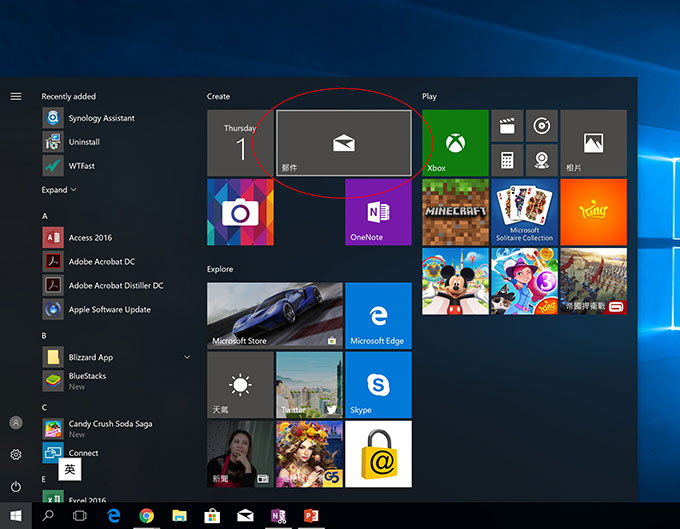680x529 pixels.
Task: Click the Explore group heading
Action: pyautogui.click(x=220, y=269)
